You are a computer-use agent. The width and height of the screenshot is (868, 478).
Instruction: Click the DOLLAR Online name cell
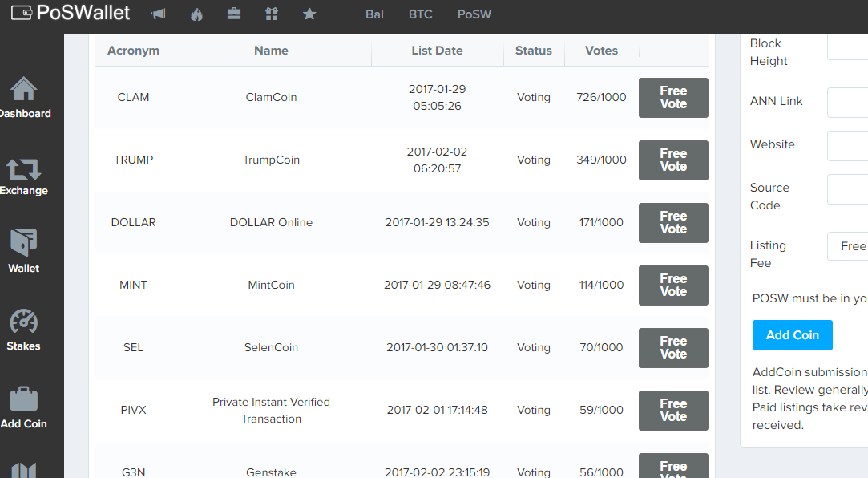click(x=271, y=223)
